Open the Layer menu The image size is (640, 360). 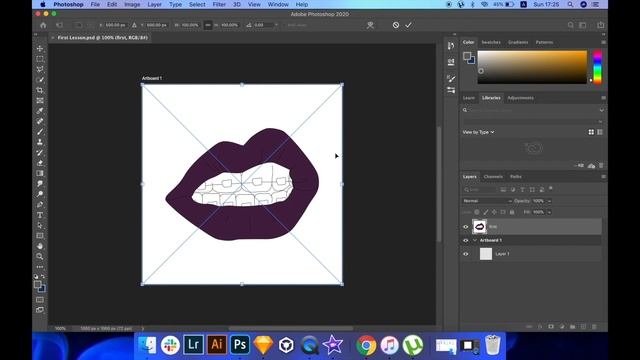pyautogui.click(x=154, y=4)
